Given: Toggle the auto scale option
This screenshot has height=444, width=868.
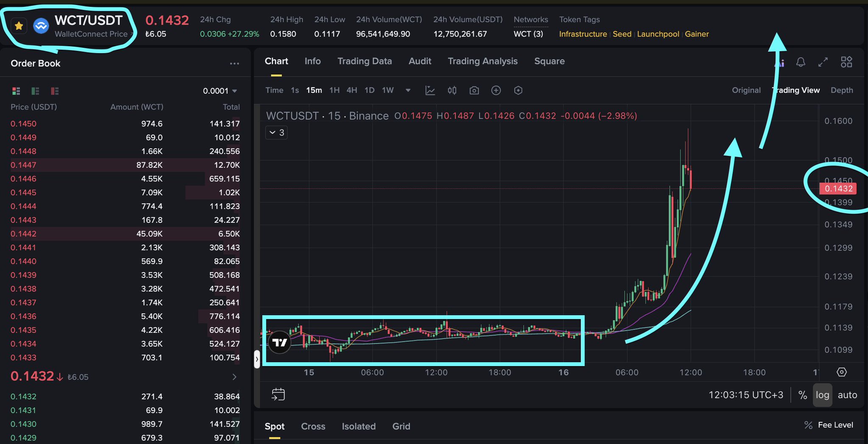Looking at the screenshot, I should pyautogui.click(x=847, y=395).
